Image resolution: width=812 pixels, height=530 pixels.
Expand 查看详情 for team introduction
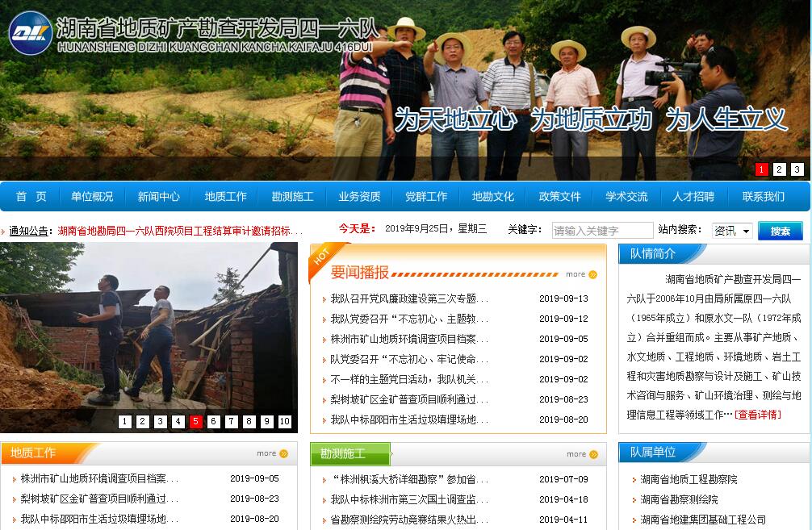[758, 415]
